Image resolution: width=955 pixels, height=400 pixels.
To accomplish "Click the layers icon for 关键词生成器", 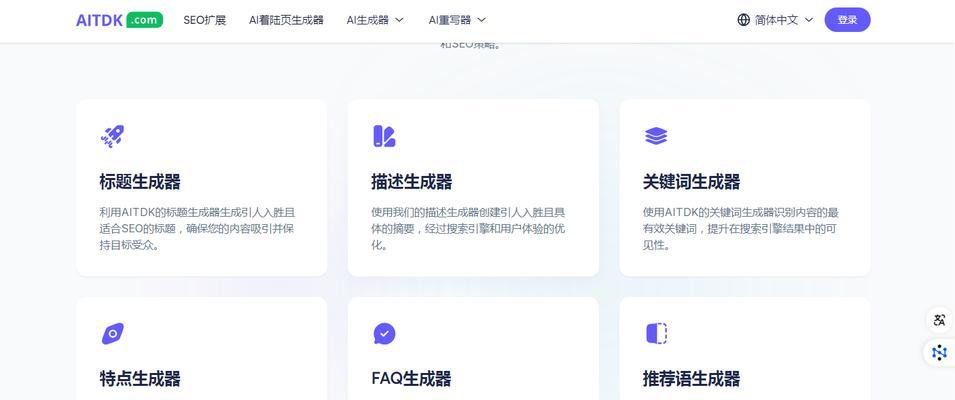I will [656, 136].
